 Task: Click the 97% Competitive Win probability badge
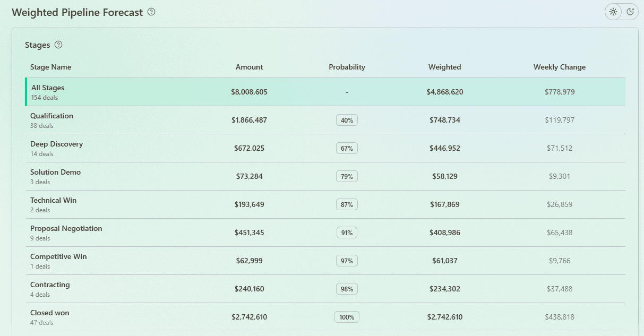[x=347, y=261]
